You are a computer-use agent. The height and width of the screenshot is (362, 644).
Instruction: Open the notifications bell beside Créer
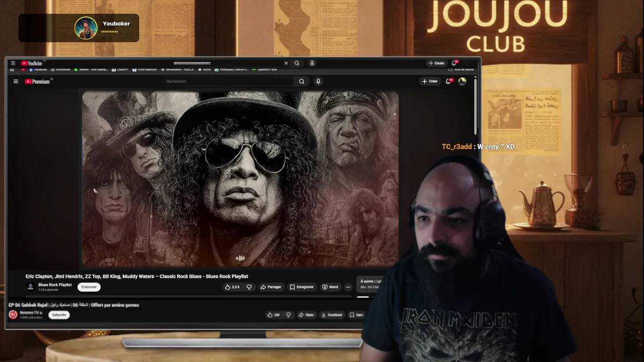(448, 81)
